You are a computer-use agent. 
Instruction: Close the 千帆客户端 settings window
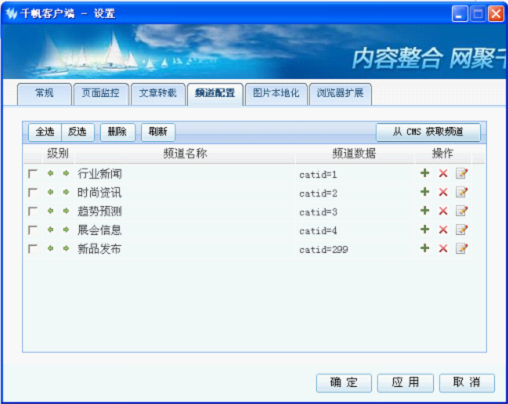tap(496, 14)
